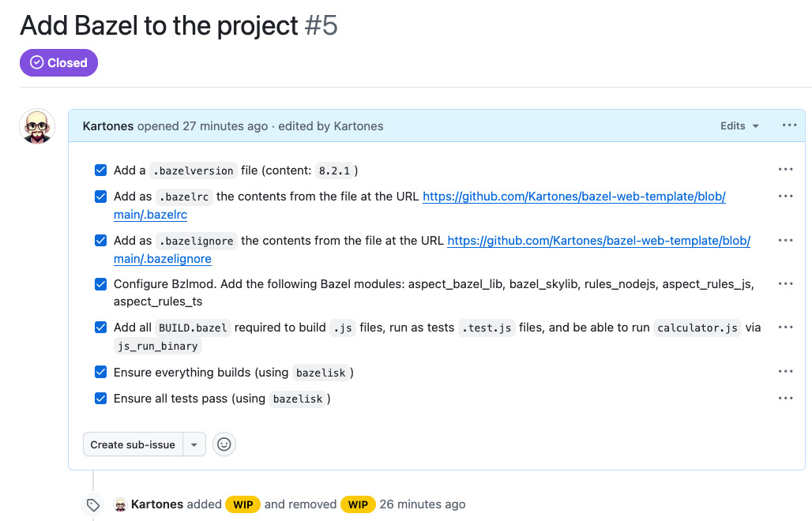Open three-dot menu beside the 'Ensure everything builds' task
Screen dimensions: 812x521
pyautogui.click(x=785, y=372)
